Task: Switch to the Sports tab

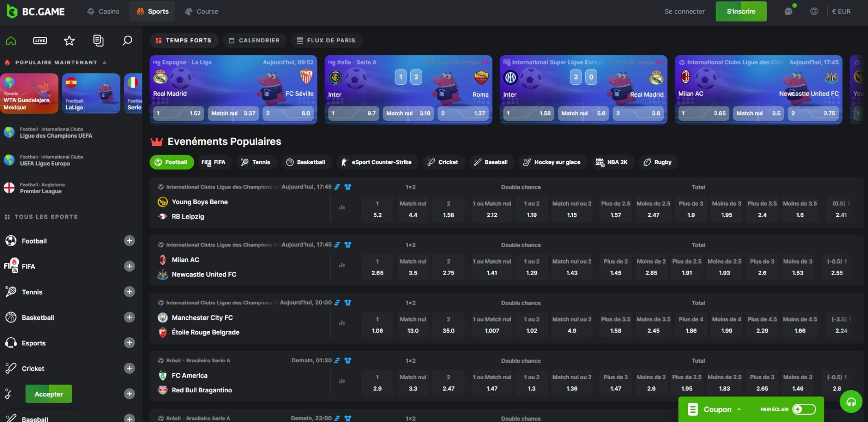Action: click(x=153, y=11)
